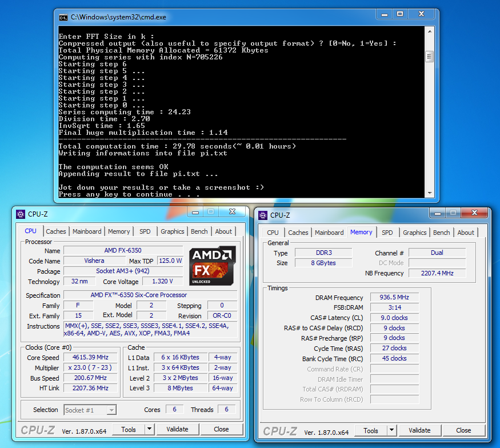Maximize the cmd.exe window

click(x=400, y=14)
